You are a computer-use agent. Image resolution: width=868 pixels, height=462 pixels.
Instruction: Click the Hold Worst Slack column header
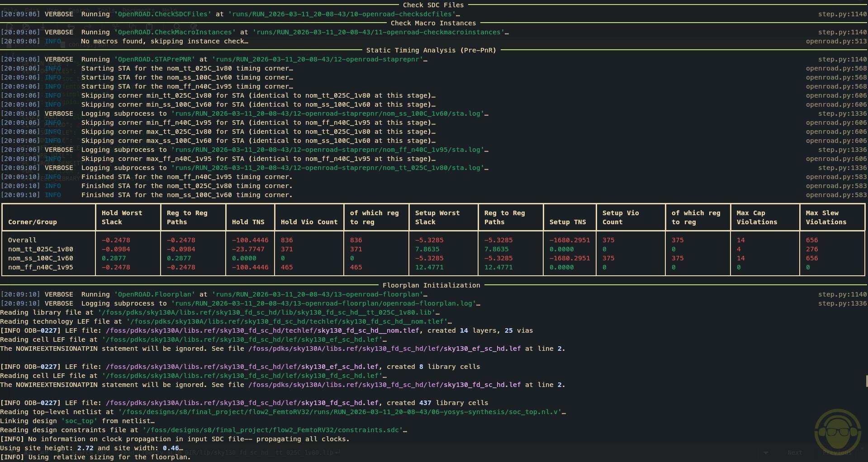pos(122,217)
